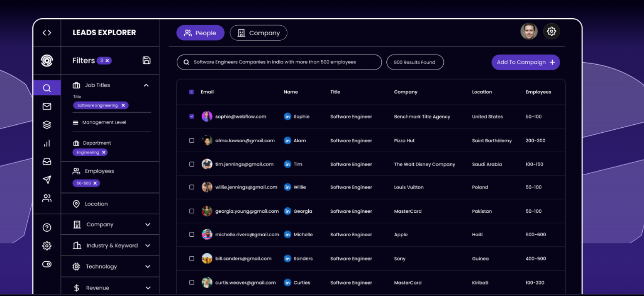
Task: Select the People tab
Action: tap(200, 33)
